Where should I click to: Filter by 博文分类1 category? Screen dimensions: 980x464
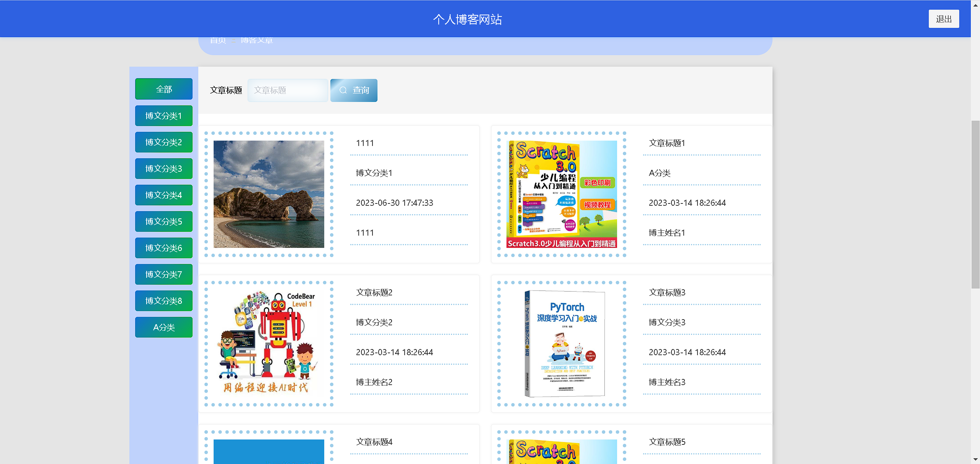click(x=164, y=116)
